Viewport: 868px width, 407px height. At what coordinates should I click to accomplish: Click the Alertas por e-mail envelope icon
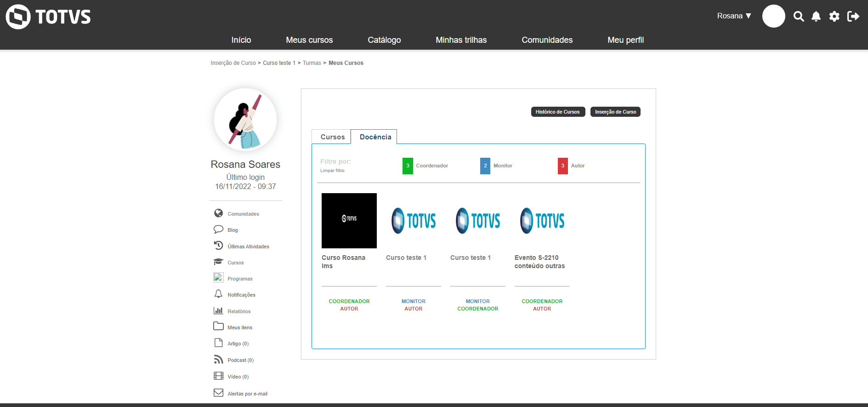click(x=218, y=393)
